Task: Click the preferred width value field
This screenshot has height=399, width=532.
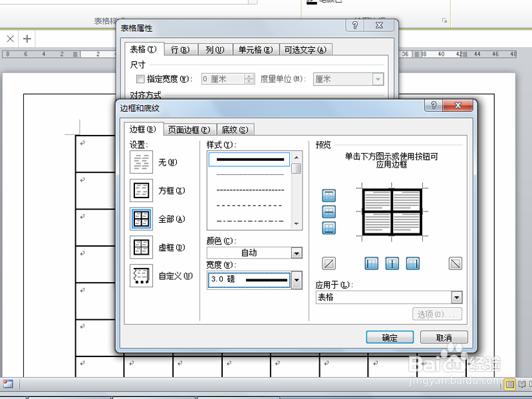Action: pos(223,79)
